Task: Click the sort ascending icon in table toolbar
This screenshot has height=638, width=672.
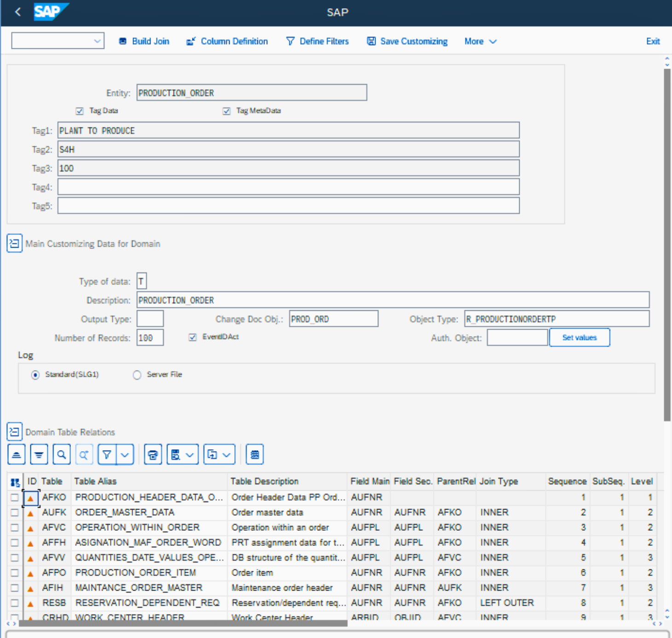Action: coord(17,455)
